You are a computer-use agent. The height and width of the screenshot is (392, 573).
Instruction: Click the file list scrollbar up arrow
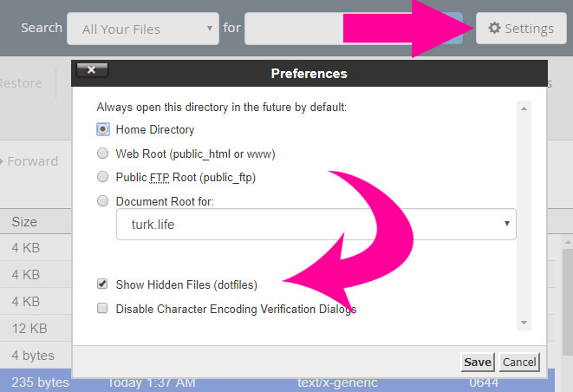[x=568, y=243]
